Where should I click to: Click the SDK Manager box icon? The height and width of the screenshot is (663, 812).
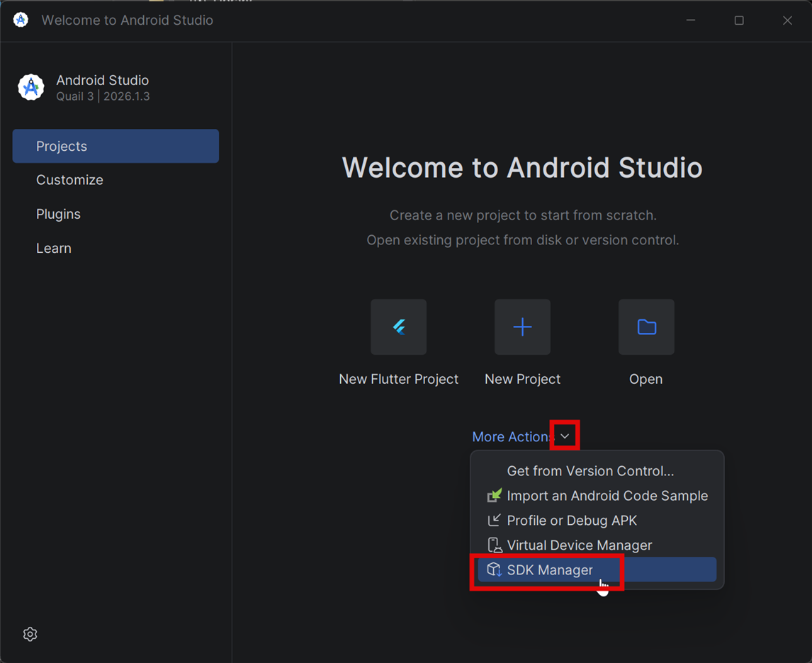click(x=494, y=569)
